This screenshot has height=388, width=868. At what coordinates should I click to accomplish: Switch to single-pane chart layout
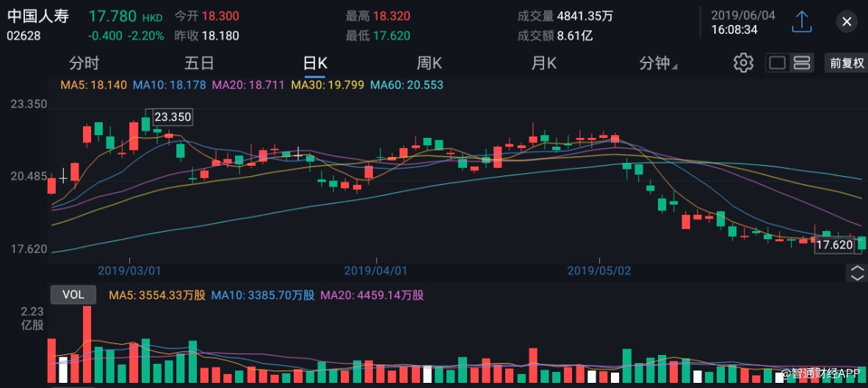pos(777,63)
